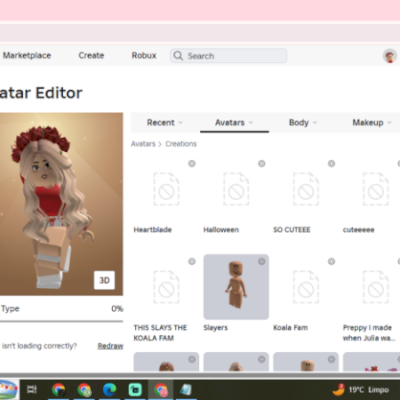Open the settings gear on the SO CUTEEE card
Viewport: 400px width, 400px height.
pyautogui.click(x=331, y=163)
